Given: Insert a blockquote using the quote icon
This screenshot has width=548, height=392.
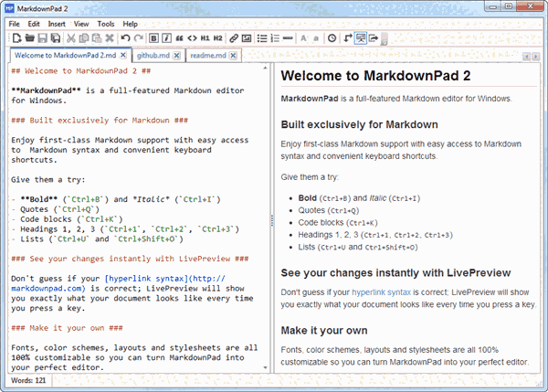Looking at the screenshot, I should (x=179, y=37).
